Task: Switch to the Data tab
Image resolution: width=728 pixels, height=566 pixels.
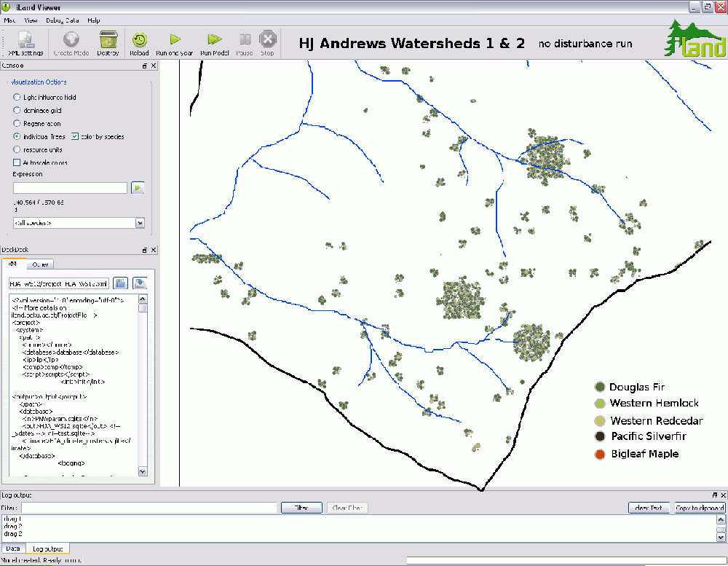Action: 13,549
